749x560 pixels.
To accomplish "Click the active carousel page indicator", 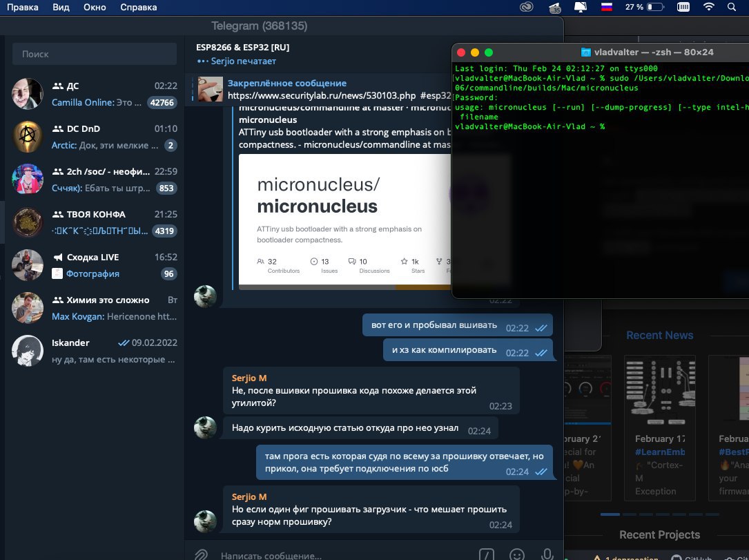I will click(610, 514).
